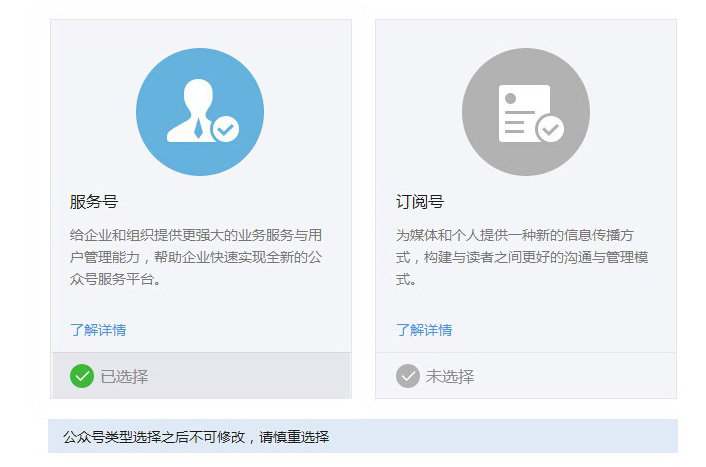Open 了解详情 link under 订阅号
This screenshot has width=706, height=467.
click(424, 330)
